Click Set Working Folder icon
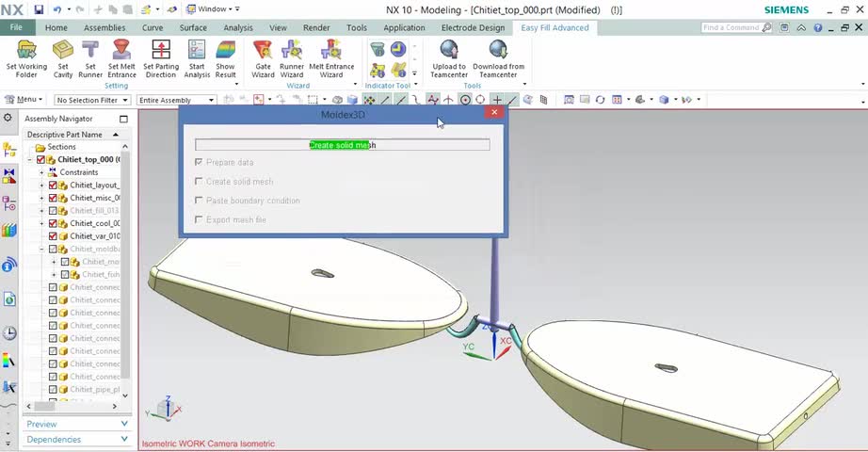Viewport: 868px width, 452px height. [x=26, y=59]
